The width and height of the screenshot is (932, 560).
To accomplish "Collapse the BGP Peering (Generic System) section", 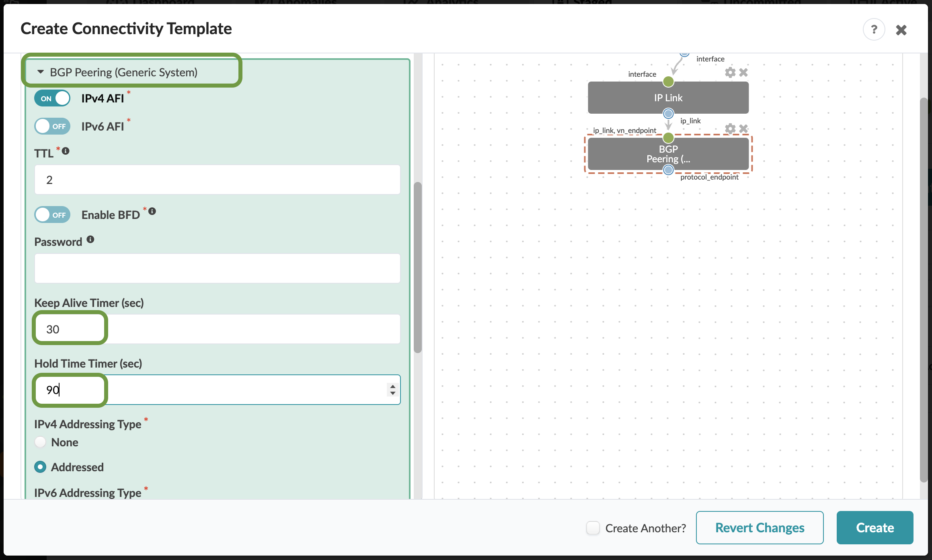I will pyautogui.click(x=40, y=72).
